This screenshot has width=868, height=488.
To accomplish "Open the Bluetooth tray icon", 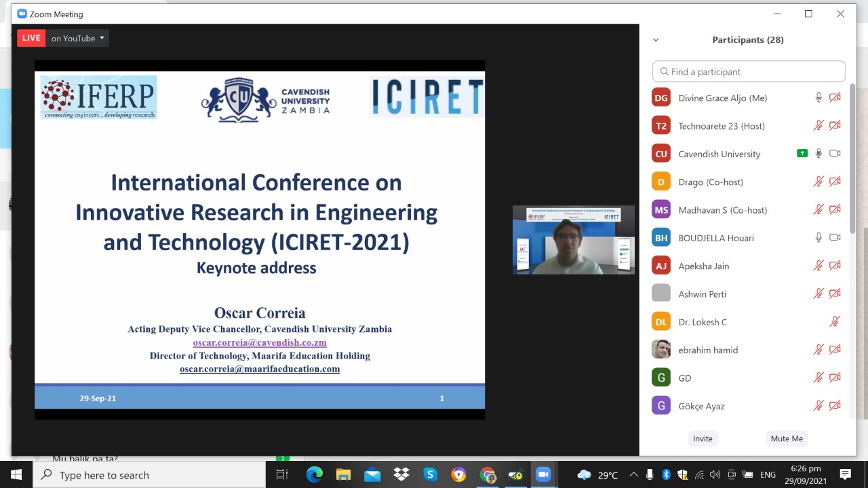I will point(666,475).
